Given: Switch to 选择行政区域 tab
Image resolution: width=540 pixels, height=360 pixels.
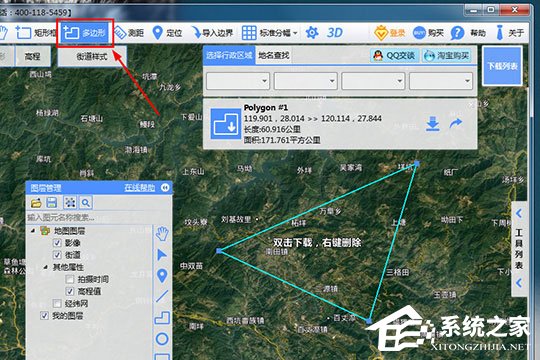Looking at the screenshot, I should [229, 55].
